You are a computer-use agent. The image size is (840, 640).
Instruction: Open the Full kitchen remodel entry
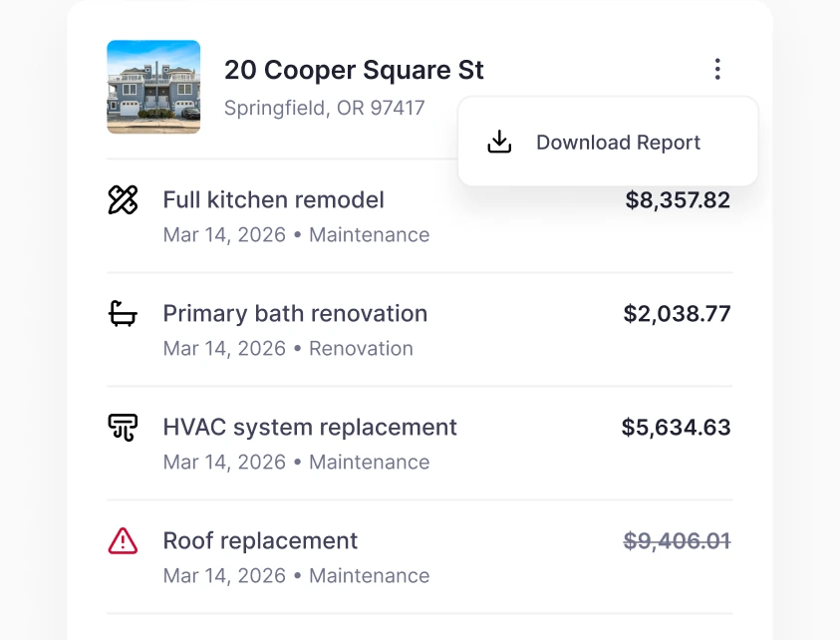[420, 216]
